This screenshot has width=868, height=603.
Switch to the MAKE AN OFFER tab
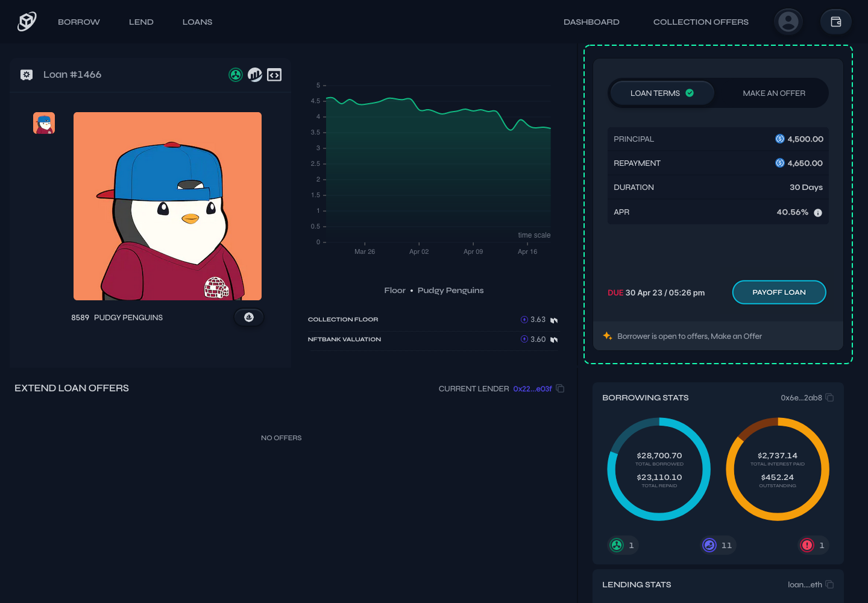774,93
